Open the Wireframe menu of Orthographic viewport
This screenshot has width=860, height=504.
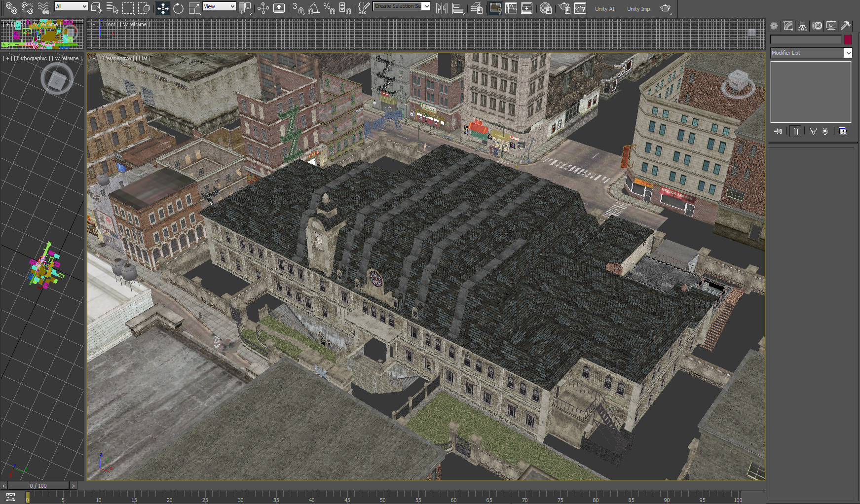point(67,58)
